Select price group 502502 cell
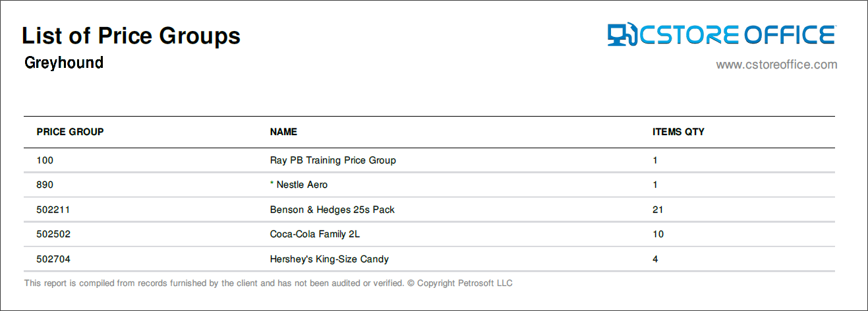Viewport: 868px width, 311px height. 53,234
